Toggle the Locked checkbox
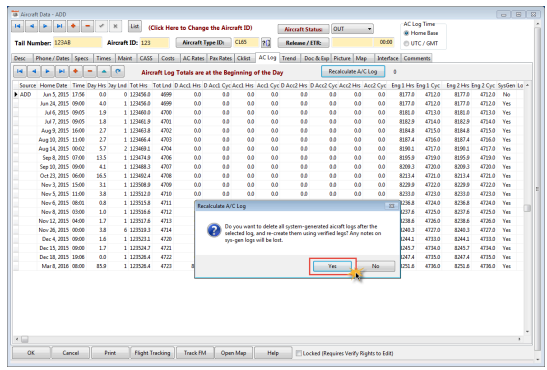This screenshot has height=370, width=547. (x=299, y=353)
